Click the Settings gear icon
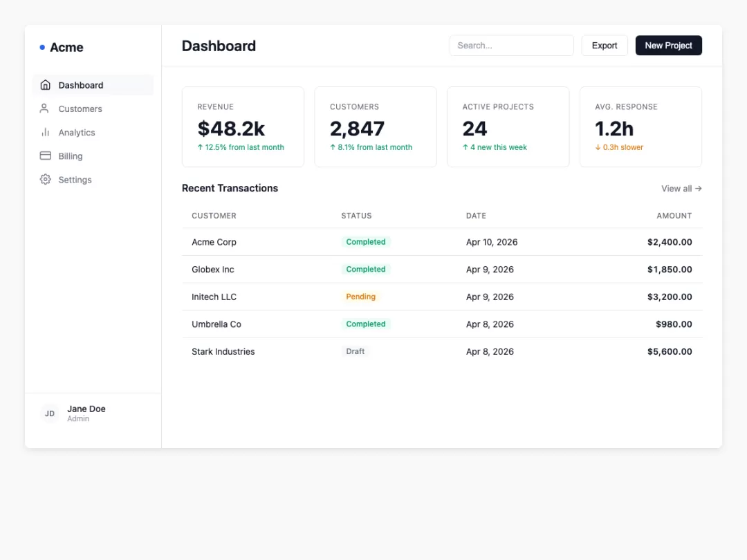The image size is (747, 560). [45, 180]
